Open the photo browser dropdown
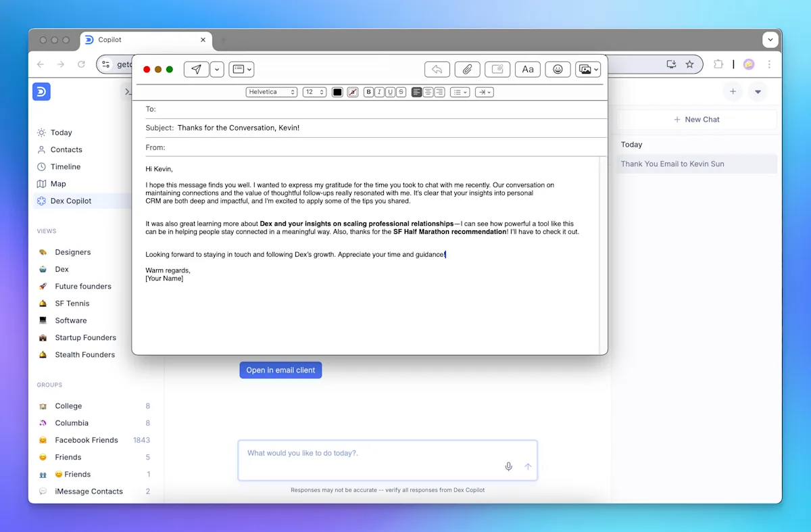The width and height of the screenshot is (811, 532). click(588, 69)
